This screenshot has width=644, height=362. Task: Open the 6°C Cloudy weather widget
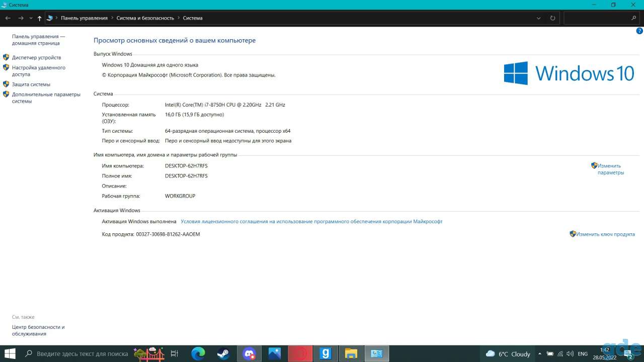(x=508, y=354)
